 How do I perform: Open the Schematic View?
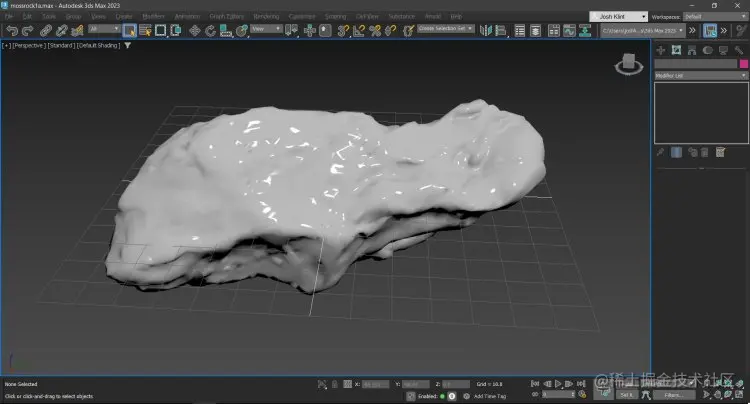point(585,31)
